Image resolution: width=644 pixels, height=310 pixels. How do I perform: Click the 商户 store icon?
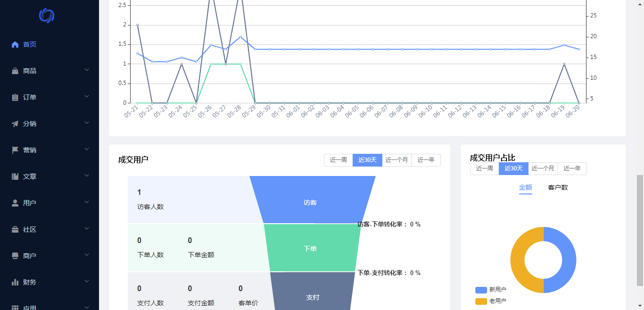[x=15, y=256]
